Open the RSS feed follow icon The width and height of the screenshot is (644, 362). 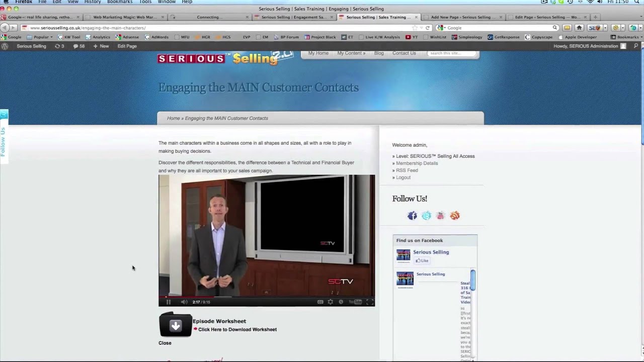[x=455, y=216]
